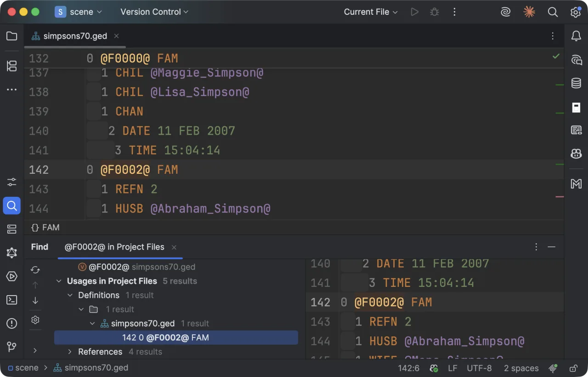The image size is (588, 377).
Task: Open IDE settings gear in title bar
Action: [x=576, y=12]
